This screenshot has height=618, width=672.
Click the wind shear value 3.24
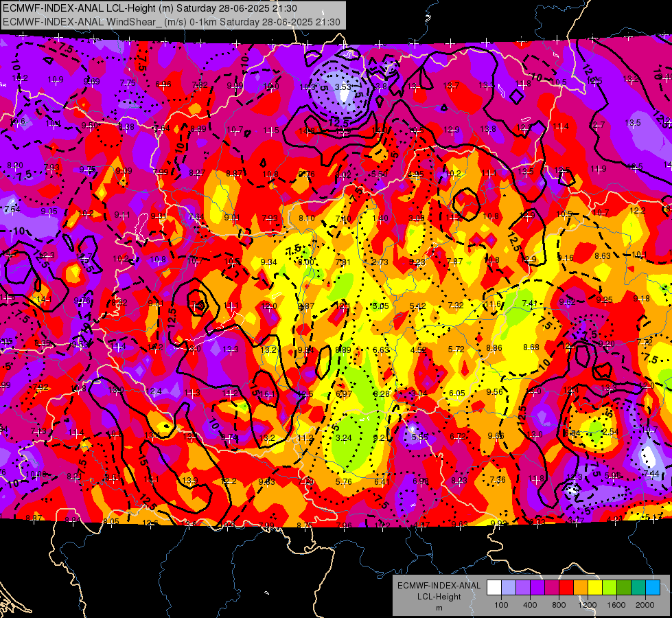coord(344,438)
